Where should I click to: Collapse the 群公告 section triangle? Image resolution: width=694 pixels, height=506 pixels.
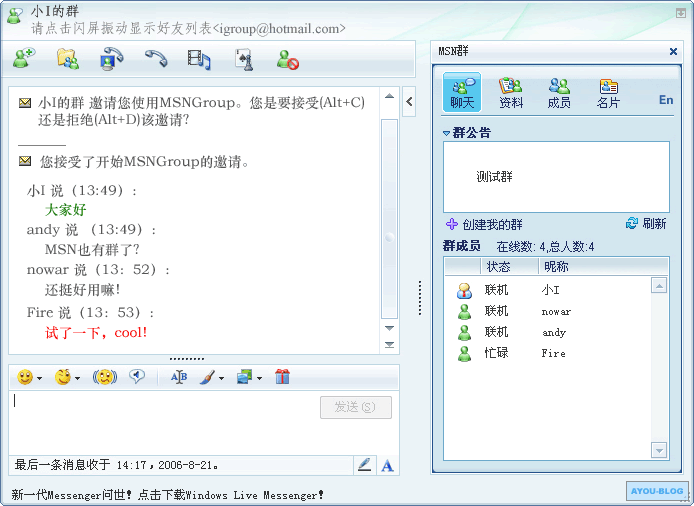446,133
